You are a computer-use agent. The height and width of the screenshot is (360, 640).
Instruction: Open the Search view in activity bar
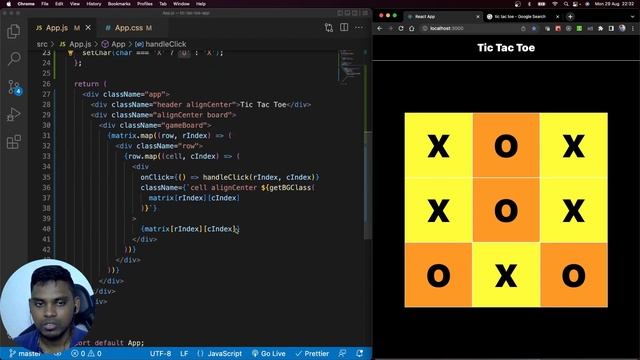pos(14,59)
